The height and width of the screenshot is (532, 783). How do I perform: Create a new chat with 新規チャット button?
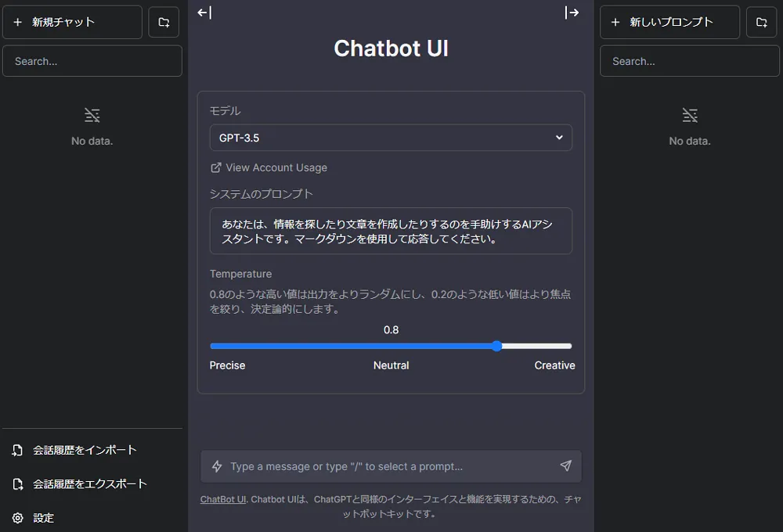tap(72, 22)
